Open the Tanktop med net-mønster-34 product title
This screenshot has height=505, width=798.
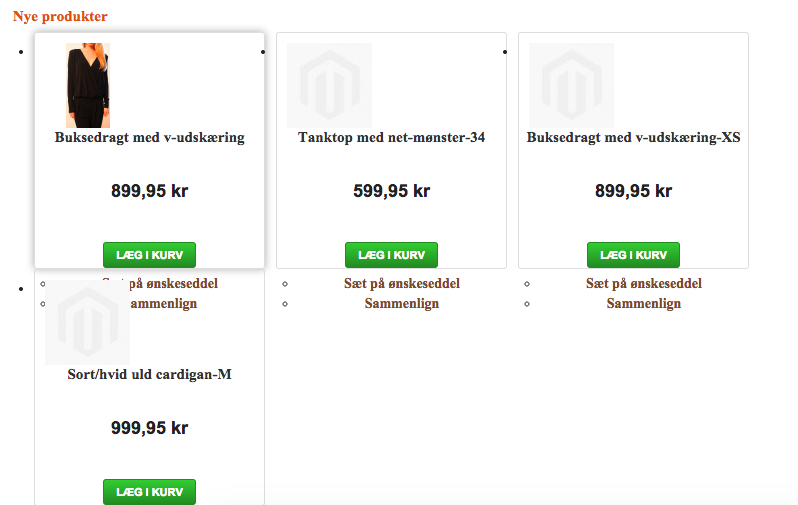(x=391, y=137)
